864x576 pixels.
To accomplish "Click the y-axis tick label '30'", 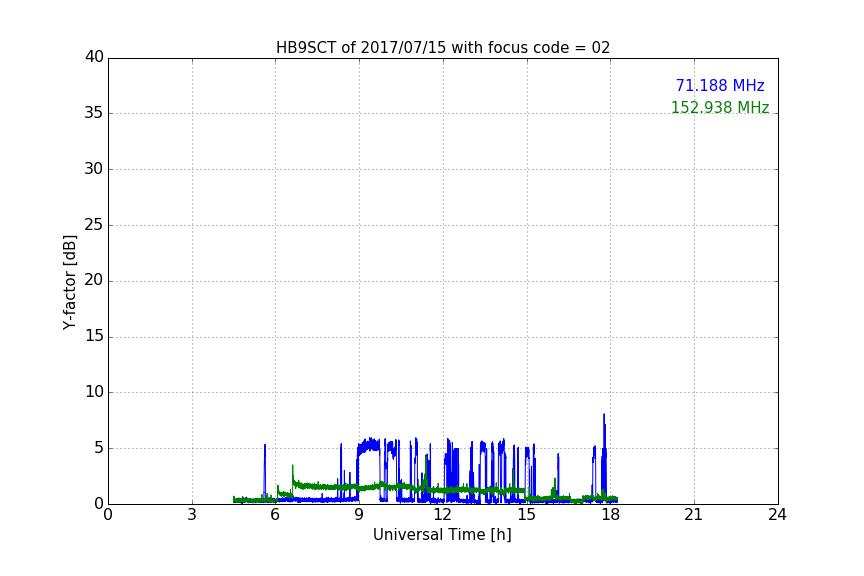I will tap(94, 169).
